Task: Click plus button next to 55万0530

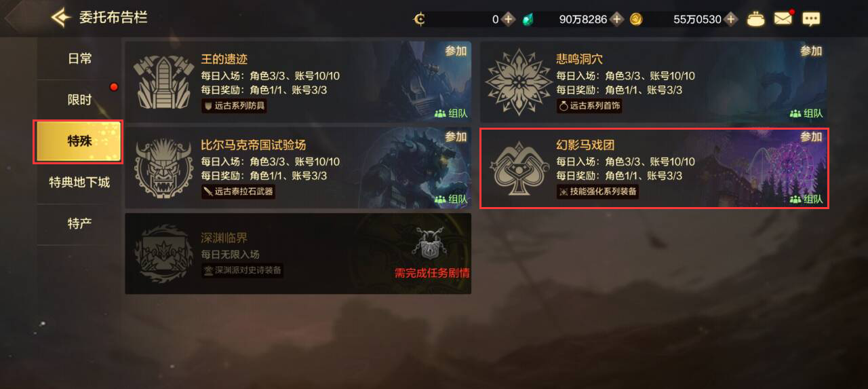Action: point(730,19)
